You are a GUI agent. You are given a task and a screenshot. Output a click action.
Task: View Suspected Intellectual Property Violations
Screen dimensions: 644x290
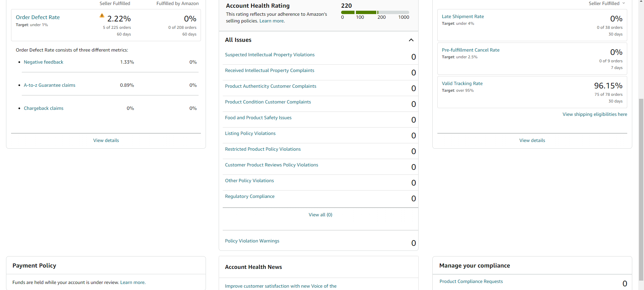[270, 55]
